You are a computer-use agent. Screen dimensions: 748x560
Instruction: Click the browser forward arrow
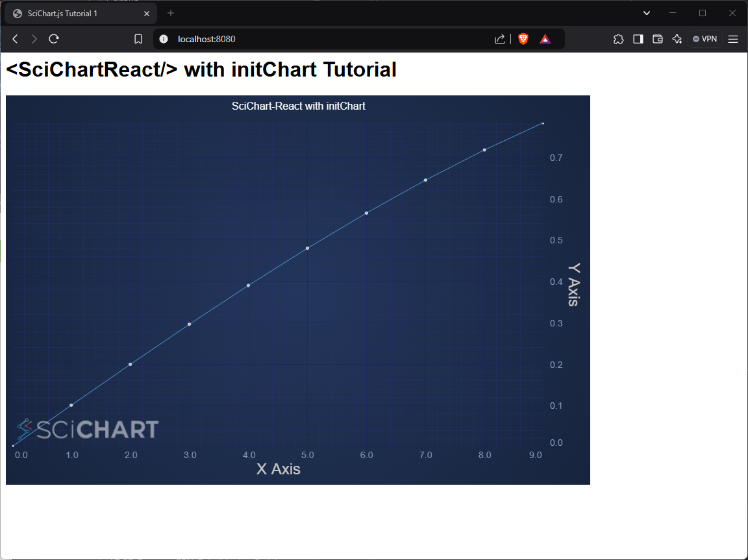[x=34, y=39]
